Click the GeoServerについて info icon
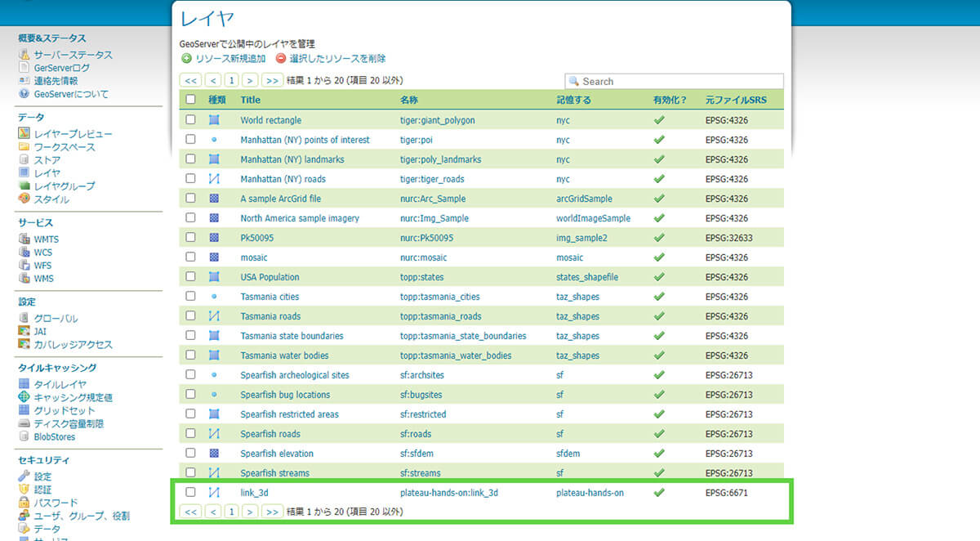This screenshot has height=541, width=980. (x=24, y=94)
